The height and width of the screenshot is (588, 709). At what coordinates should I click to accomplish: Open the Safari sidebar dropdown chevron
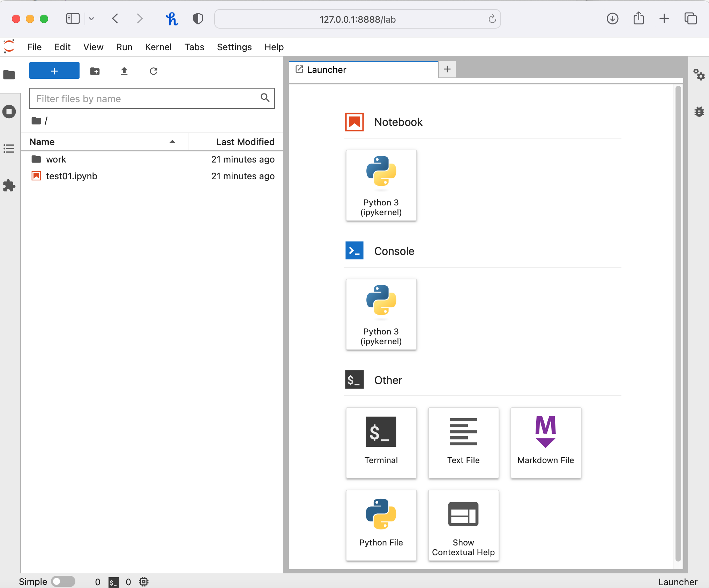pos(92,19)
